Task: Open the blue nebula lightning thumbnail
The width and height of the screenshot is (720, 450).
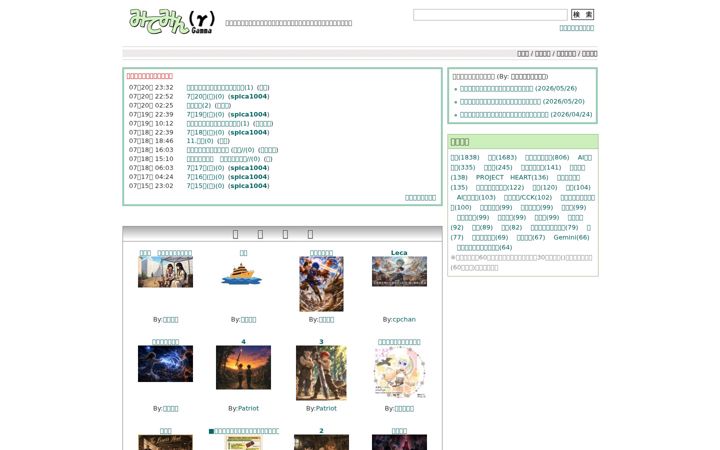Action: click(x=165, y=364)
